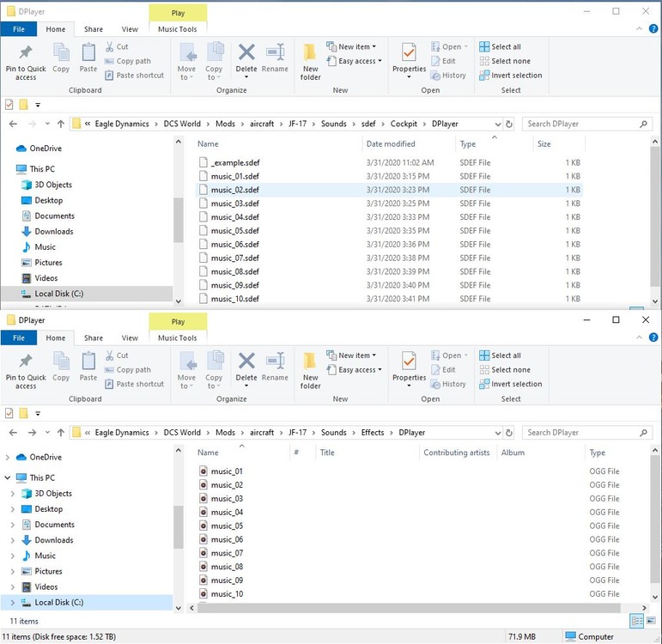Open New item dropdown in top window

[351, 46]
